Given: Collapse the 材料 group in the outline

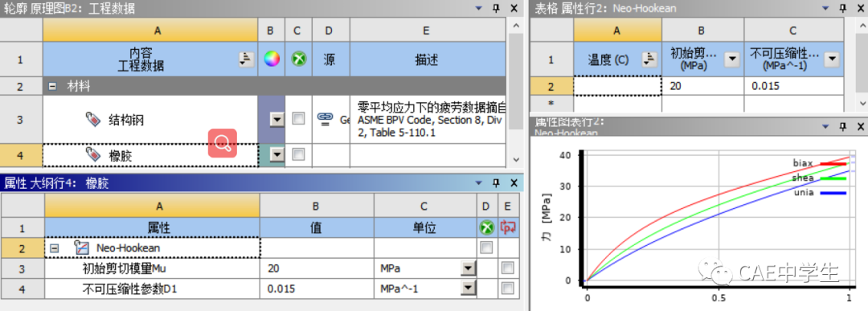Looking at the screenshot, I should click(x=53, y=86).
